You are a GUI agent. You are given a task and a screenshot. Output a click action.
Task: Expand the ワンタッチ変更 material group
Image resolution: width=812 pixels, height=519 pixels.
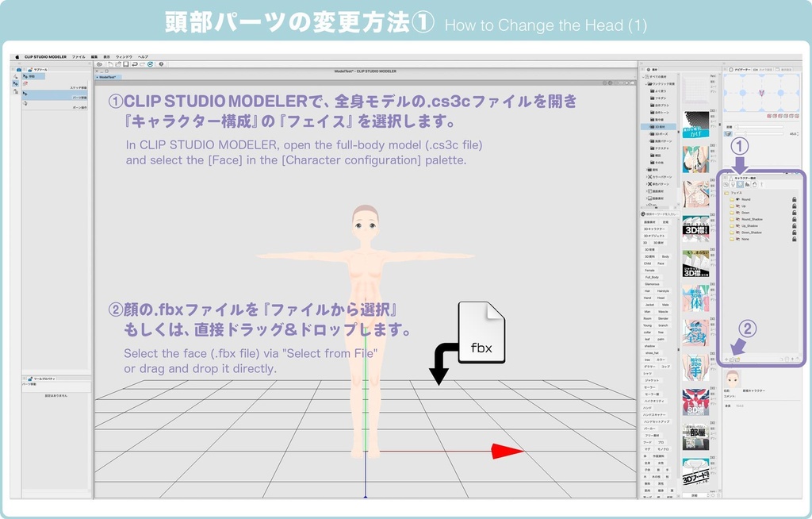(x=646, y=83)
